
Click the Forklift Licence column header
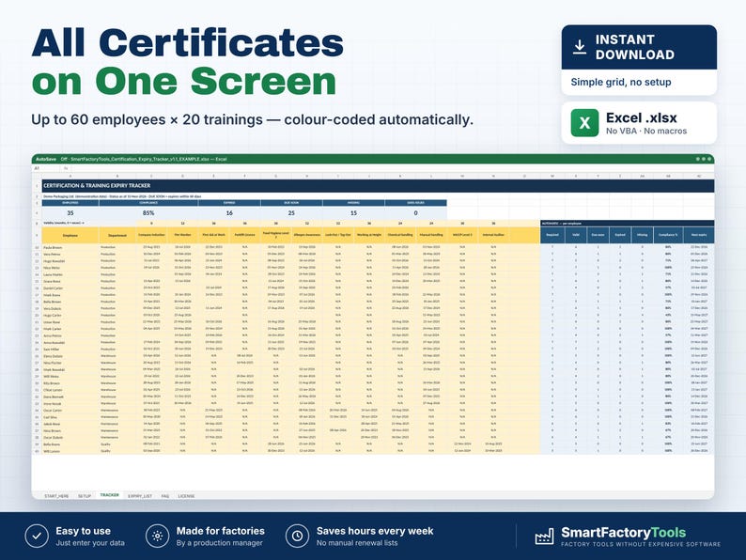pos(244,235)
